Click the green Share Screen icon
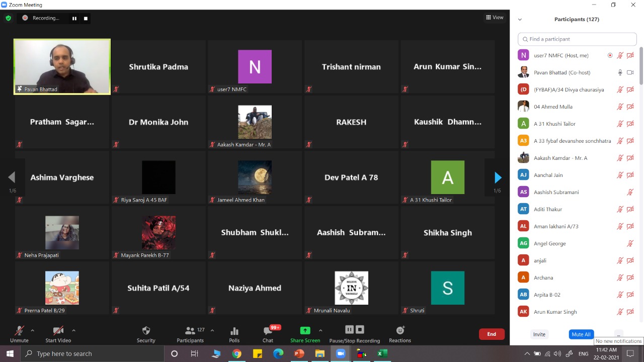The height and width of the screenshot is (362, 644). coord(305,330)
